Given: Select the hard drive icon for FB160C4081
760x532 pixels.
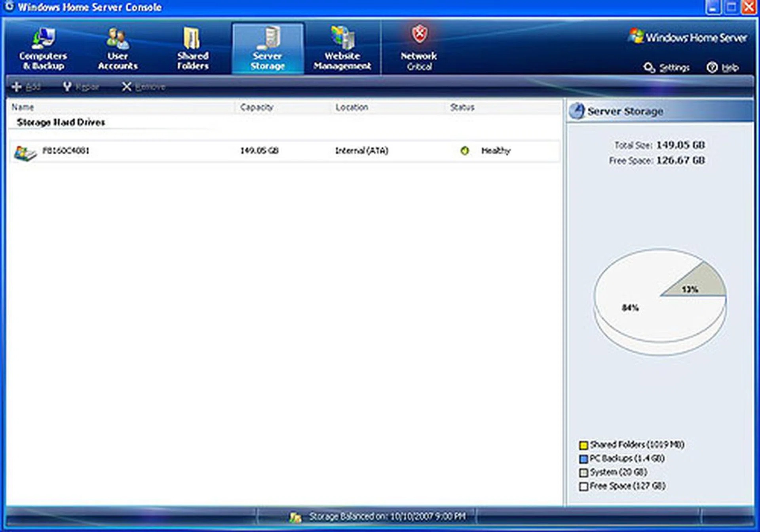Looking at the screenshot, I should click(25, 151).
